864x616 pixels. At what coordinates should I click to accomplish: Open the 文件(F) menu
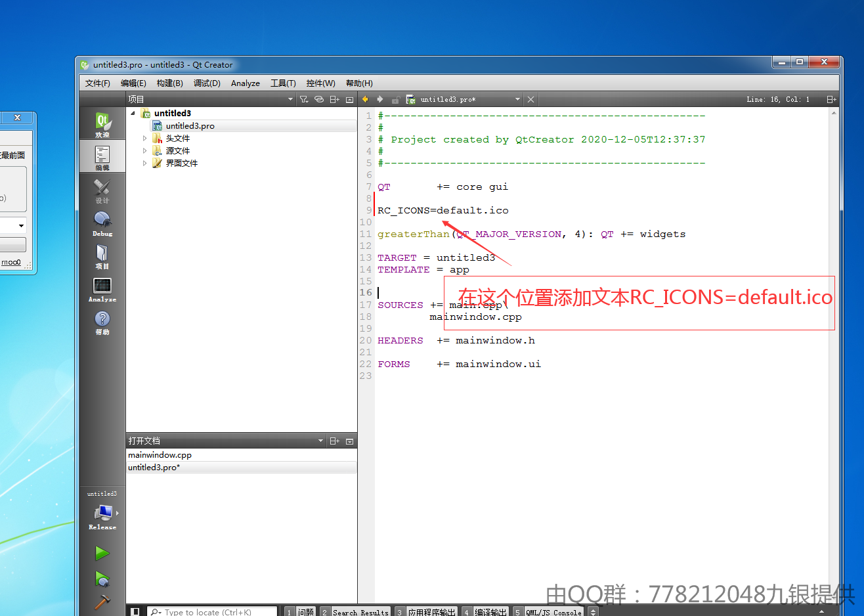click(x=98, y=83)
